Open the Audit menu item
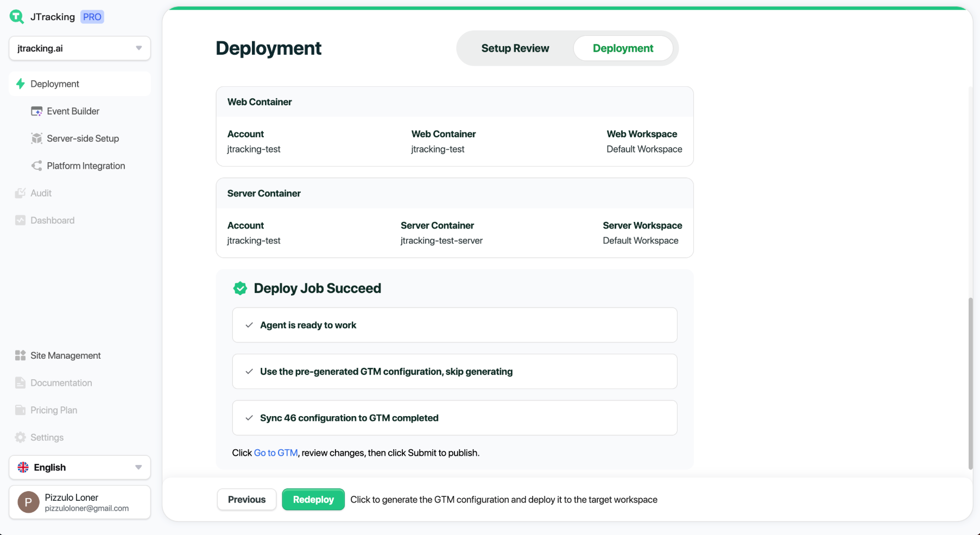980x535 pixels. pos(41,193)
